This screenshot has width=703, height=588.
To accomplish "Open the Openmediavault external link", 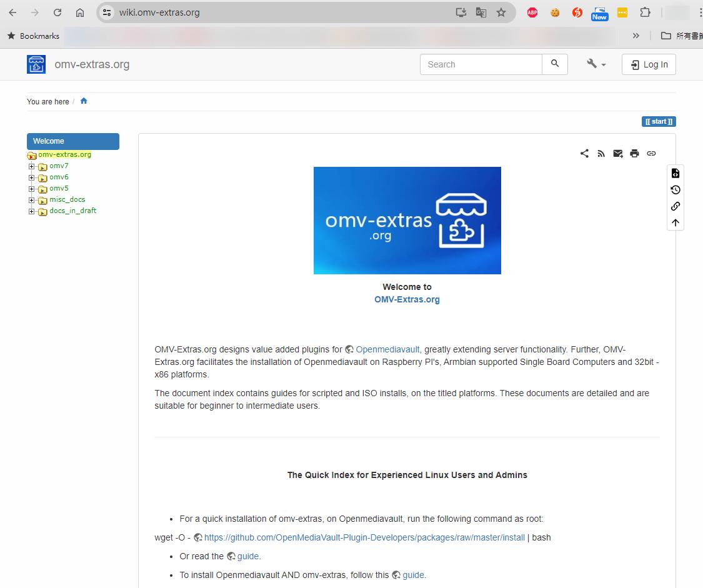I will pyautogui.click(x=387, y=349).
